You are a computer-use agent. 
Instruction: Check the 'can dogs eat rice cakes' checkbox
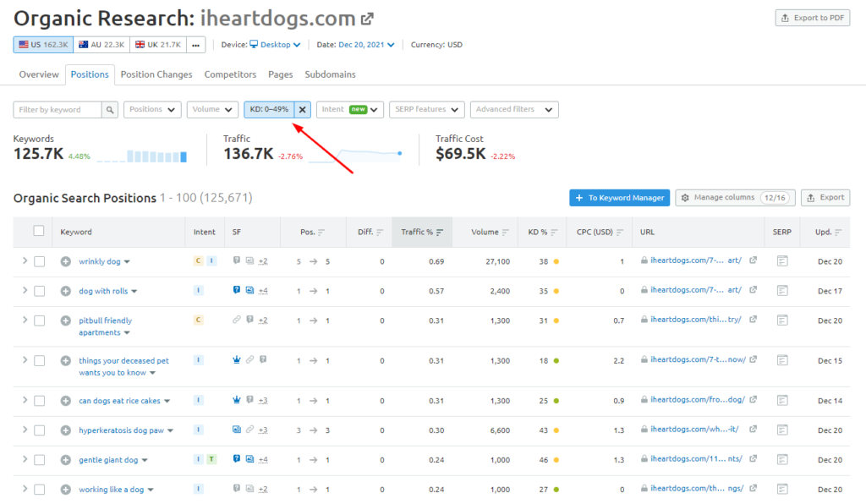coord(39,402)
